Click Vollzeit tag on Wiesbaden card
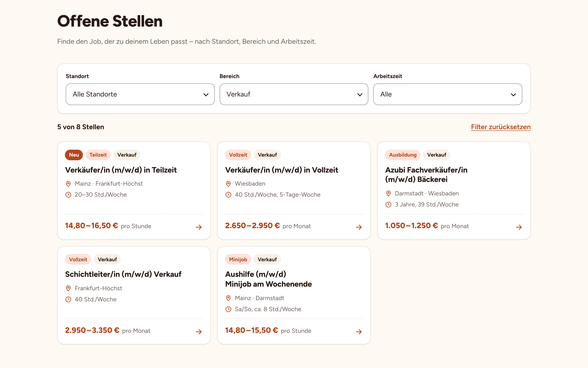 coord(238,155)
